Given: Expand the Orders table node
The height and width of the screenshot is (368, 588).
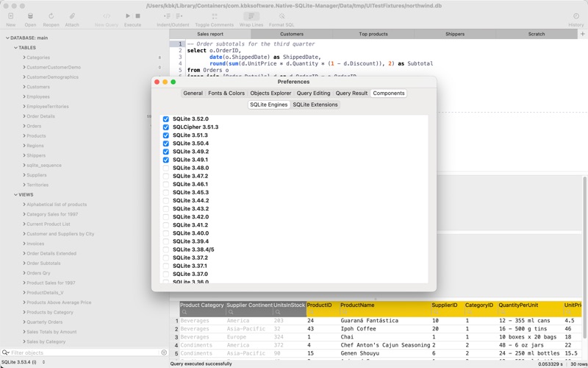Looking at the screenshot, I should click(24, 126).
